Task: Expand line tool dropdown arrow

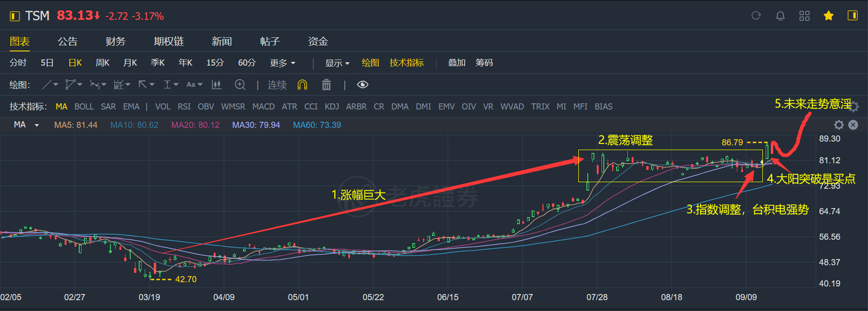Action: pyautogui.click(x=56, y=85)
